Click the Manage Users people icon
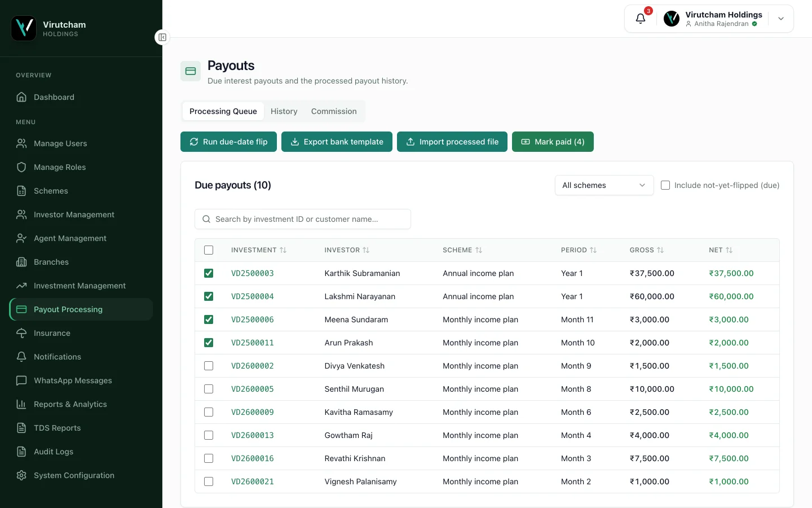This screenshot has width=812, height=508. [x=21, y=143]
